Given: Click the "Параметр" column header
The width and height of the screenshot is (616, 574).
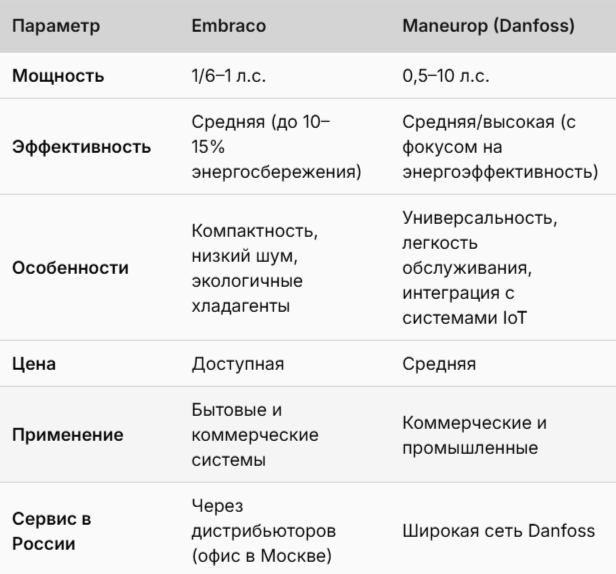Looking at the screenshot, I should pyautogui.click(x=57, y=25).
